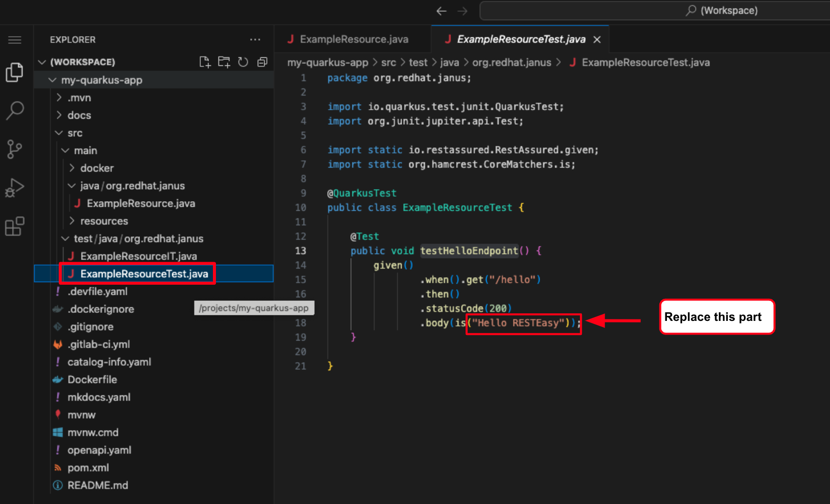Open the catalog-info.yaml file

154,362
